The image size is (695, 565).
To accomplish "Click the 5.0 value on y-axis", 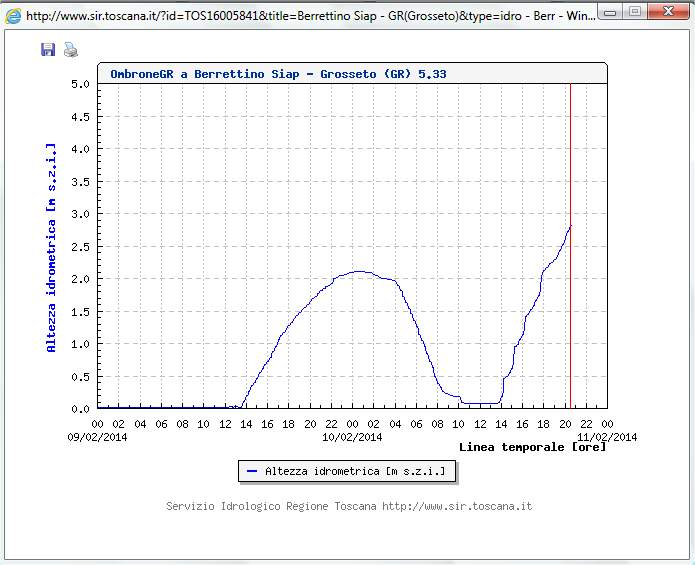I will [81, 84].
